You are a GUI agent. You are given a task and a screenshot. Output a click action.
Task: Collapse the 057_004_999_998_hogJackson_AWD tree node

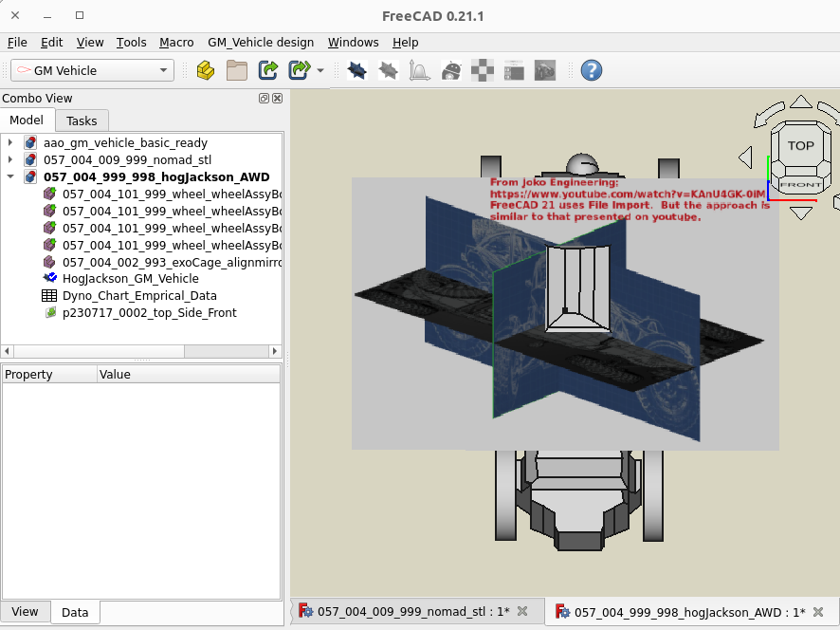pyautogui.click(x=9, y=177)
